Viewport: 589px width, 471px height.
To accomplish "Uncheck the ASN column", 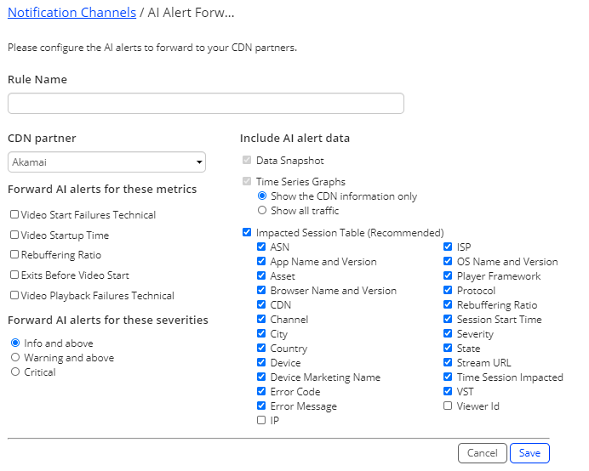I will coord(261,247).
